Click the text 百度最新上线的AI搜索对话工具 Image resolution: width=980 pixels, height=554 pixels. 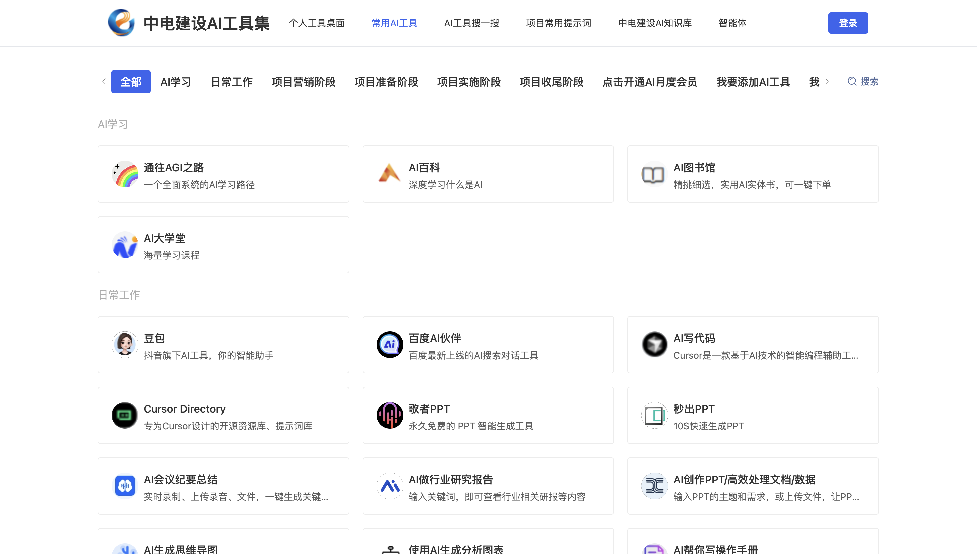pyautogui.click(x=475, y=357)
